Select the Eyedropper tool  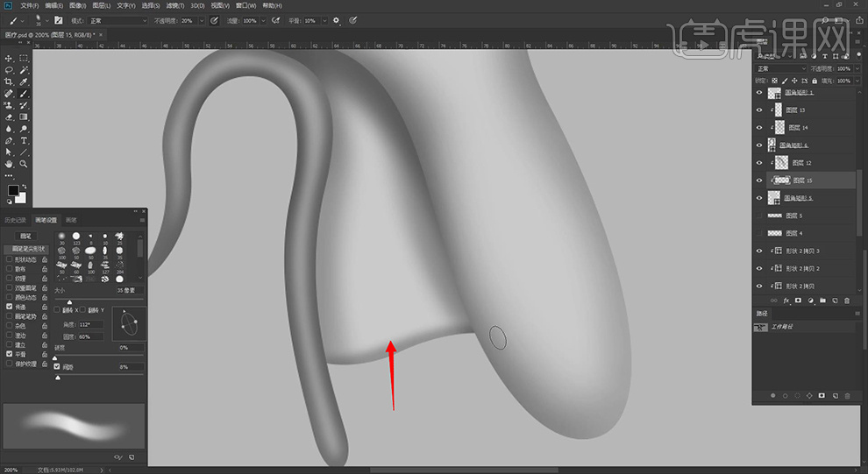[x=24, y=81]
